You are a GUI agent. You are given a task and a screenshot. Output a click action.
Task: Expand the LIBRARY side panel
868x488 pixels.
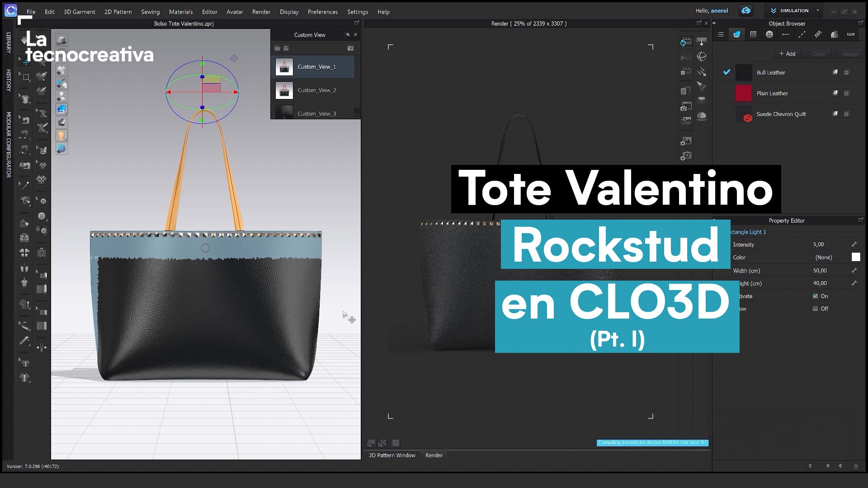coord(8,42)
